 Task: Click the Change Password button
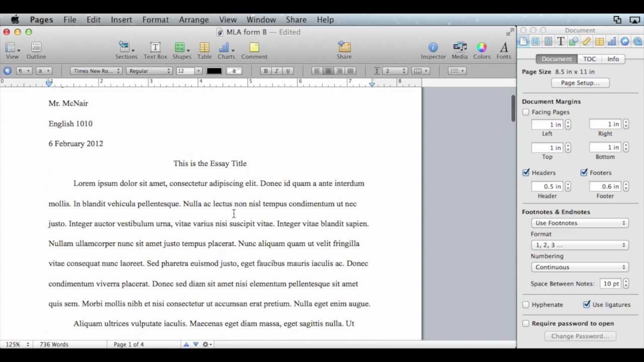[x=580, y=336]
